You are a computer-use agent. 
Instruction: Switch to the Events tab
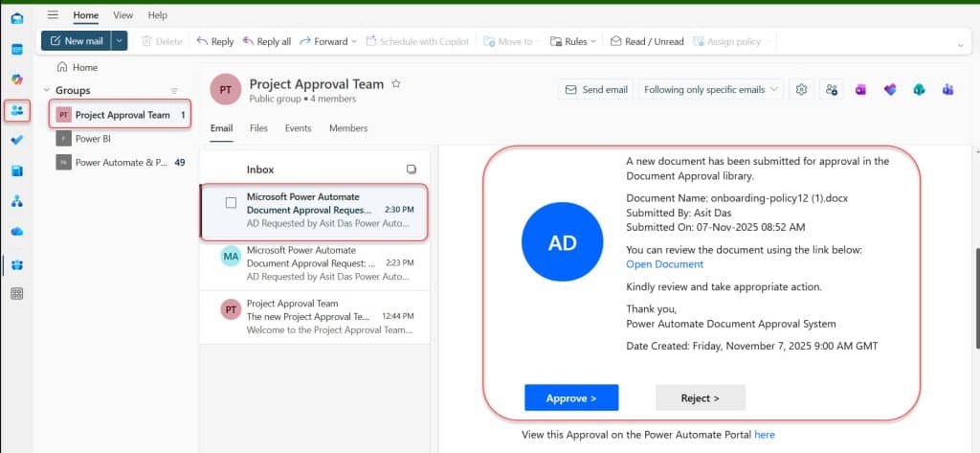[x=299, y=128]
